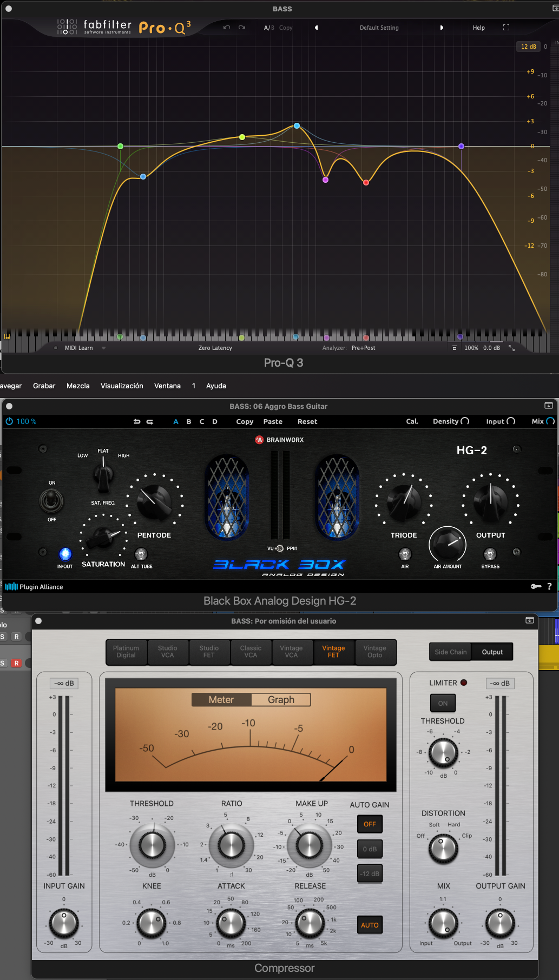Open Grabar menu in menu bar

(44, 386)
